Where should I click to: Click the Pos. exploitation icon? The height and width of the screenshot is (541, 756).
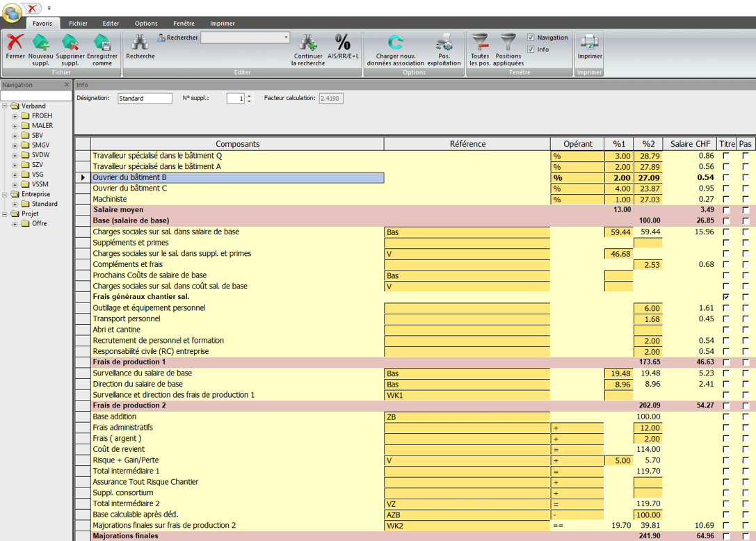click(444, 42)
